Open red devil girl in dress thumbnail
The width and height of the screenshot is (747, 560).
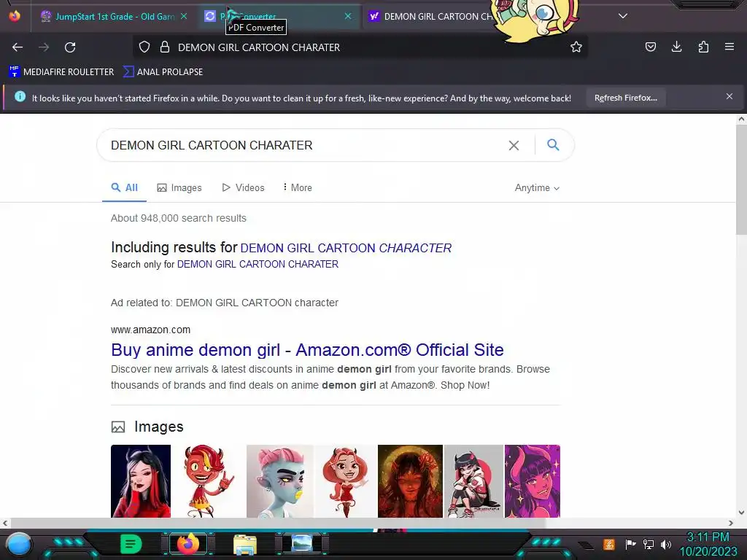[345, 481]
